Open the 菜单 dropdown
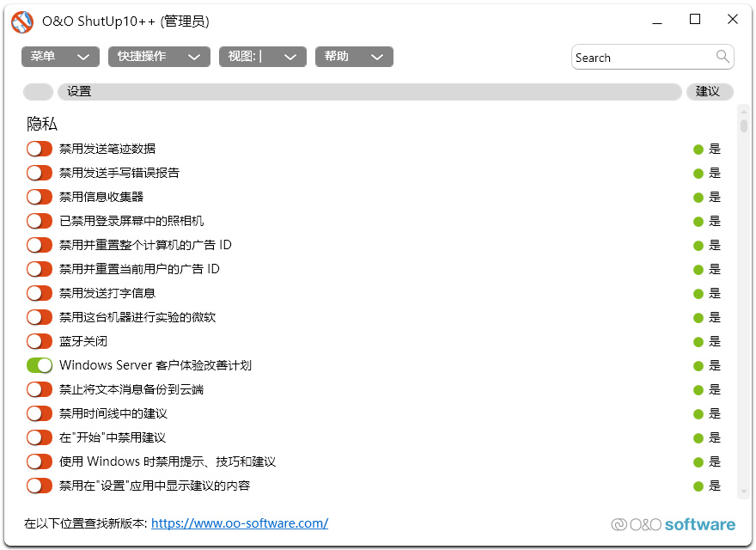756x550 pixels. 59,57
